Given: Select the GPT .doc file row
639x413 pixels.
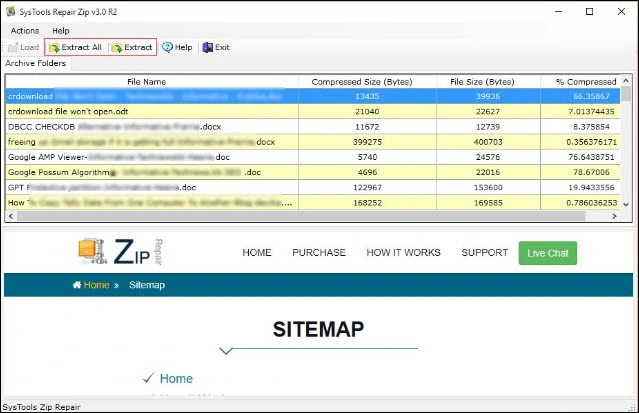Looking at the screenshot, I should point(313,188).
